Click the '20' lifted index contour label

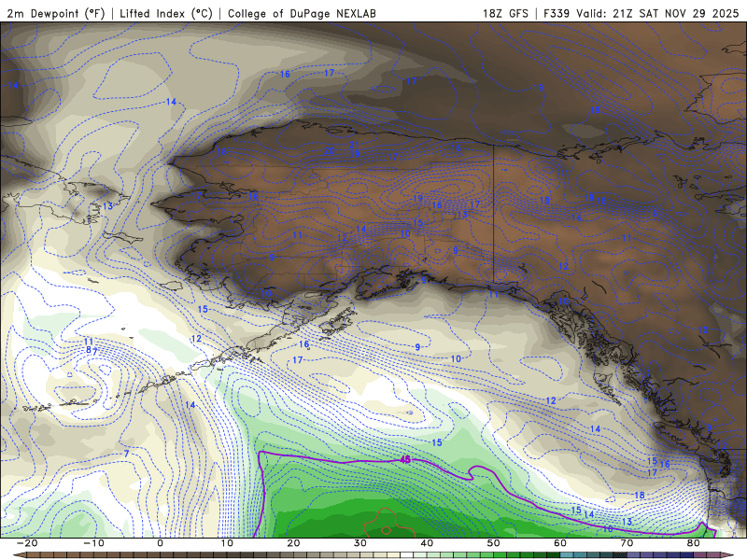point(330,151)
